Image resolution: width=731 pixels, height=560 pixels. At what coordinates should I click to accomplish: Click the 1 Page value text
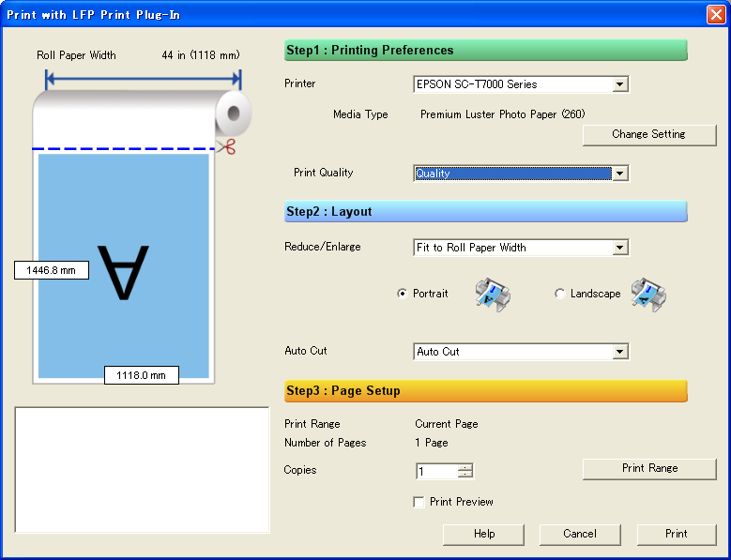[432, 443]
